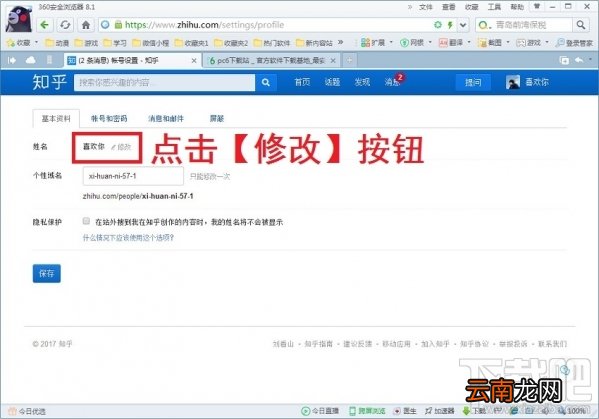Expand the 收藏 favorites dropdown arrow
The height and width of the screenshot is (419, 599).
coord(36,42)
